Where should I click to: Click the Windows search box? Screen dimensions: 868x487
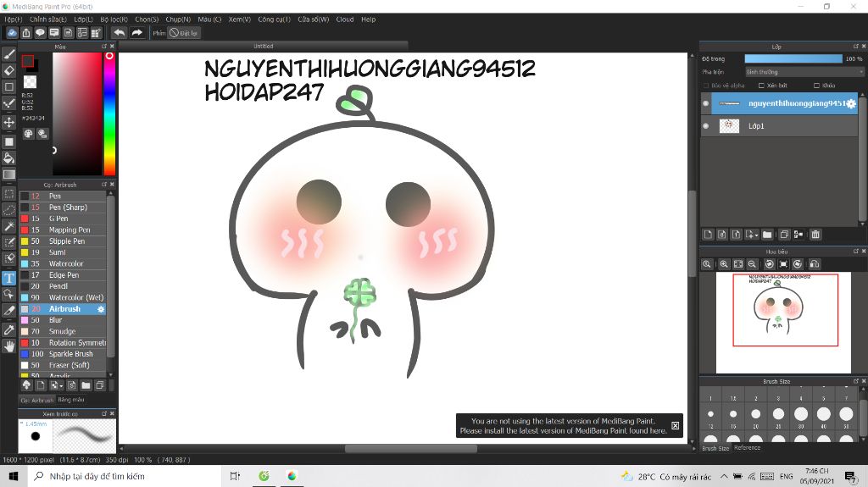click(x=125, y=476)
